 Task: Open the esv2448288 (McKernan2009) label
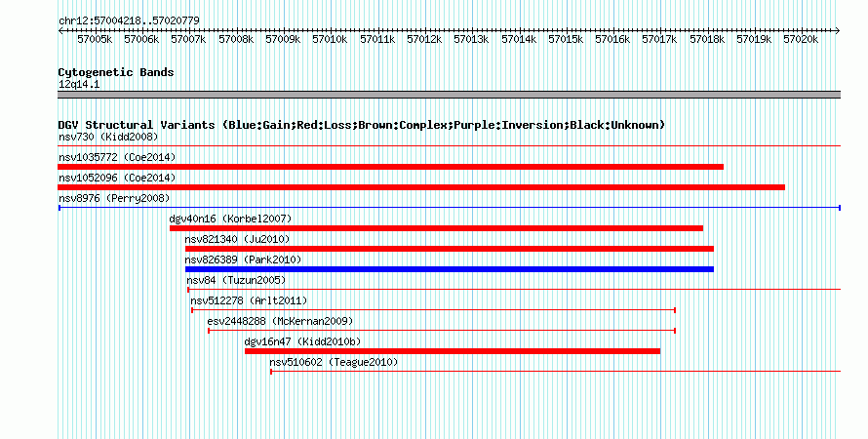280,321
